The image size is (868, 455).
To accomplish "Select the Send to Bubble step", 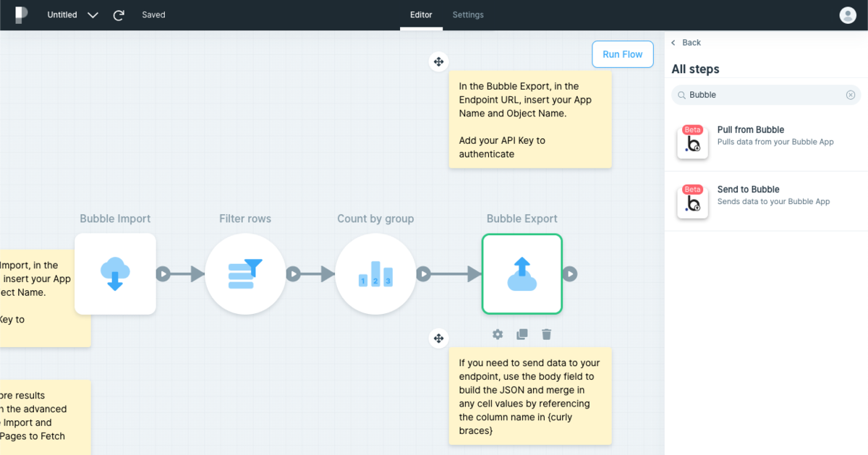I will click(x=766, y=201).
